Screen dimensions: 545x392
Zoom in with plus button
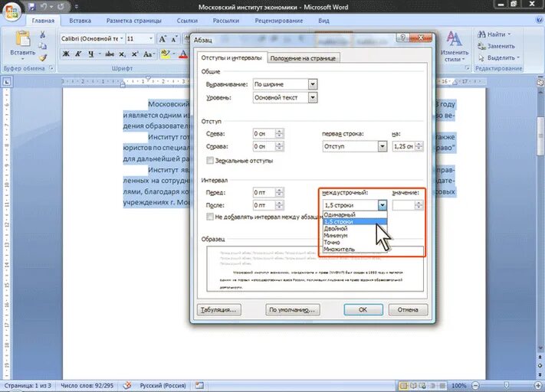(x=538, y=385)
